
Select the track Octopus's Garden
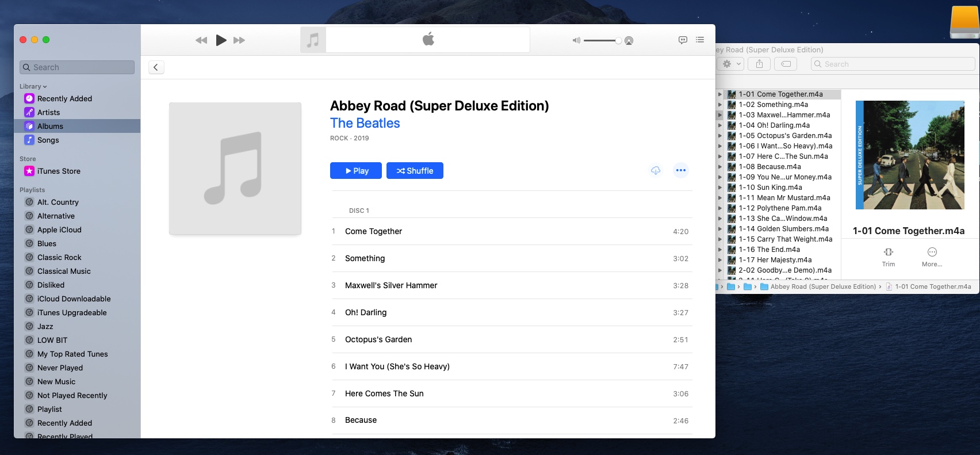[512, 339]
